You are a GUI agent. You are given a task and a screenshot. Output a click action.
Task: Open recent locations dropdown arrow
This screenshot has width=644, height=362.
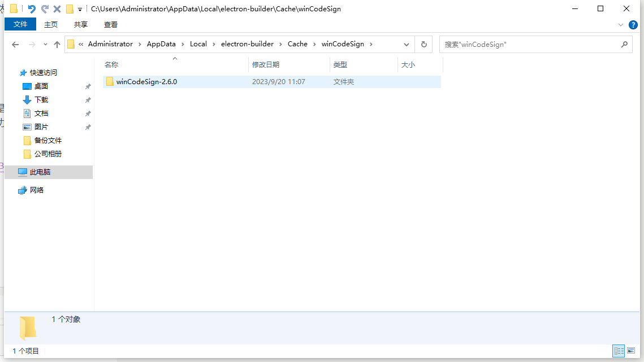(x=45, y=45)
